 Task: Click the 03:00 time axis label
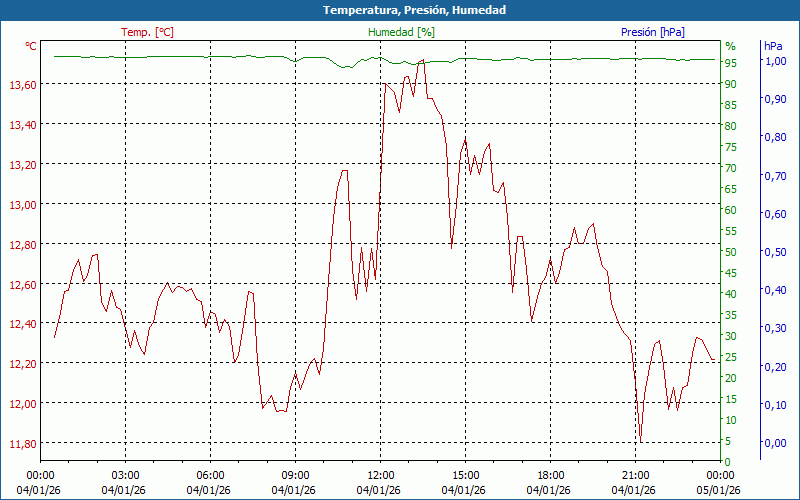125,475
